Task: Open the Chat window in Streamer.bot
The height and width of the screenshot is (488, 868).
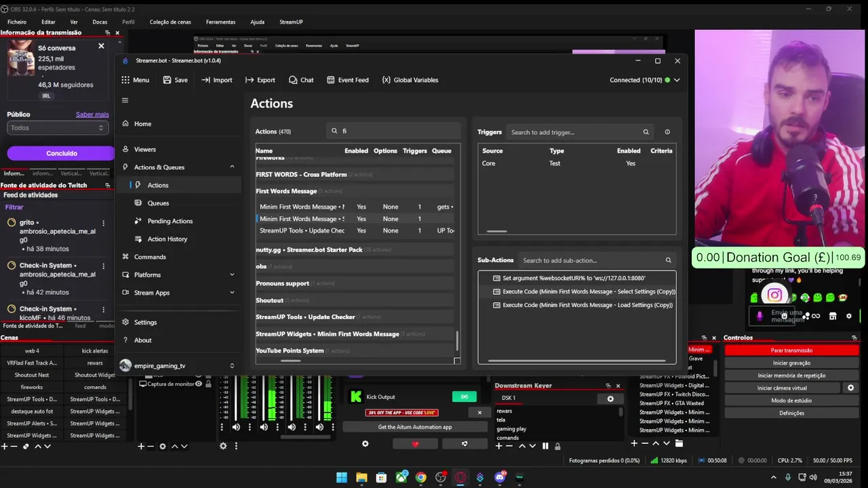Action: (x=301, y=80)
